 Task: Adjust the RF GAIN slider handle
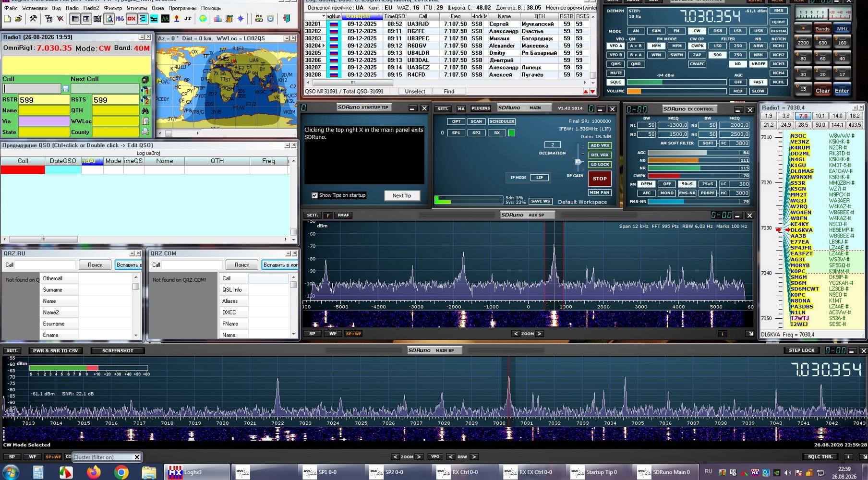click(578, 162)
